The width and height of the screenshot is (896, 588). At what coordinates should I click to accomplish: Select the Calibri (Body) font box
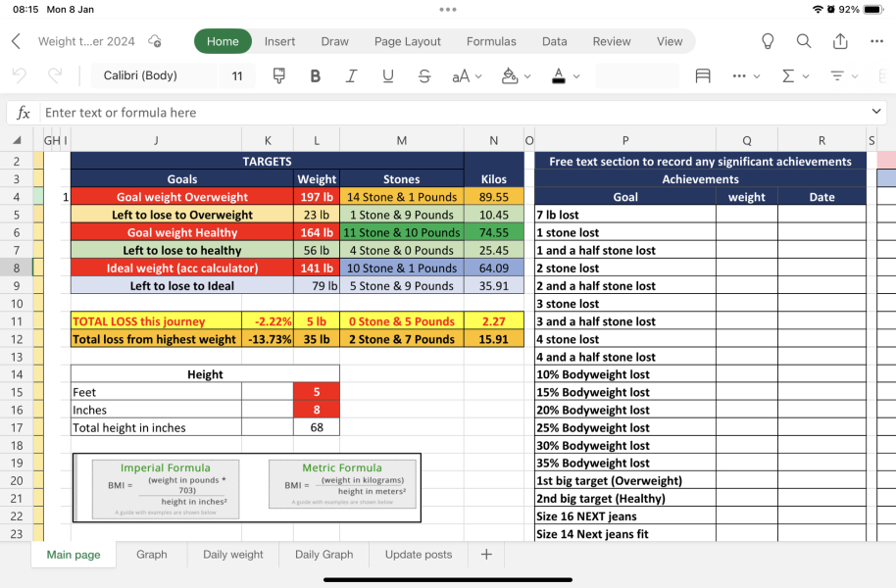pyautogui.click(x=155, y=76)
